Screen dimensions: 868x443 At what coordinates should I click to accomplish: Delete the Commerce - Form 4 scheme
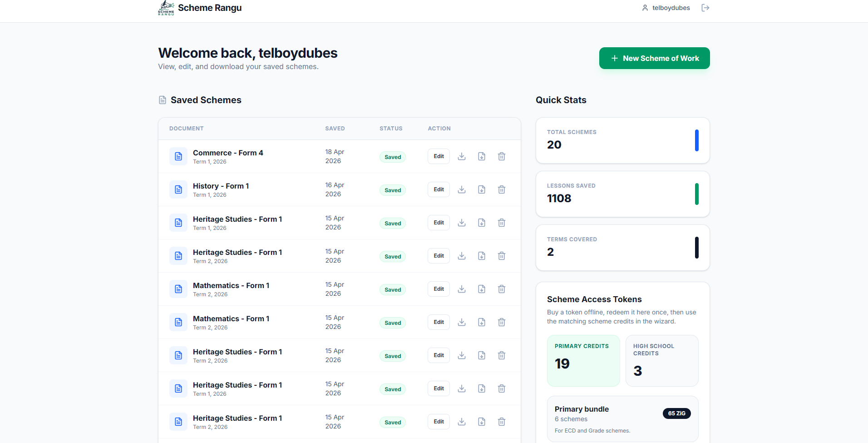click(502, 156)
